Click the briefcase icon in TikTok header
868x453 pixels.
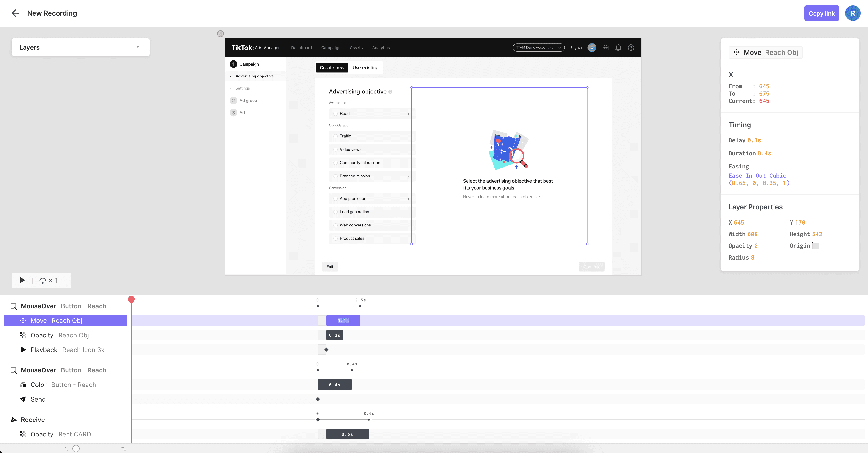(x=605, y=48)
